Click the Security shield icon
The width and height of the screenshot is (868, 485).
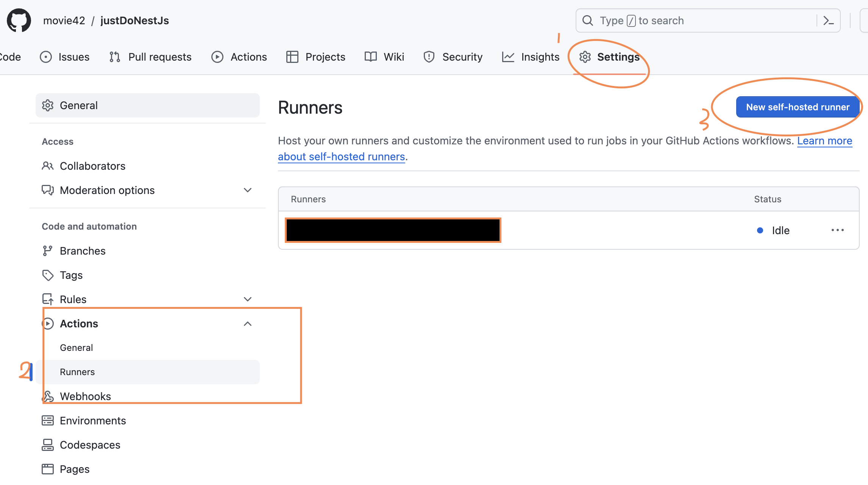(429, 57)
